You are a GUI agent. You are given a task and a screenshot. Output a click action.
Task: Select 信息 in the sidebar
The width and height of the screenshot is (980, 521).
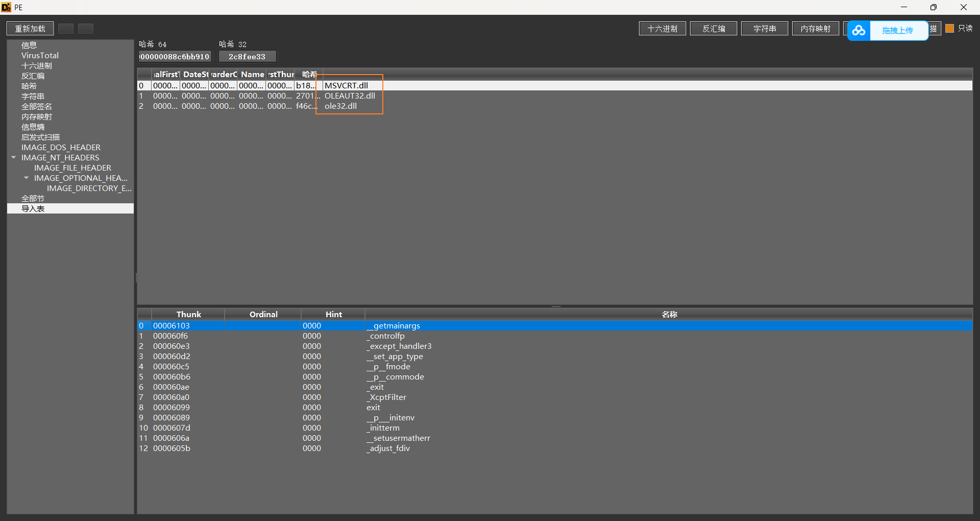click(29, 45)
